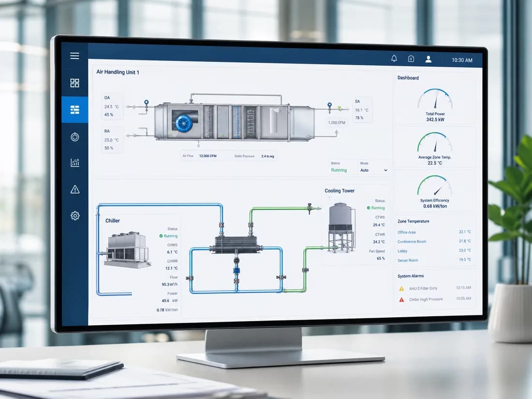
Task: Click the clipboard icon beside the bell
Action: pyautogui.click(x=411, y=59)
